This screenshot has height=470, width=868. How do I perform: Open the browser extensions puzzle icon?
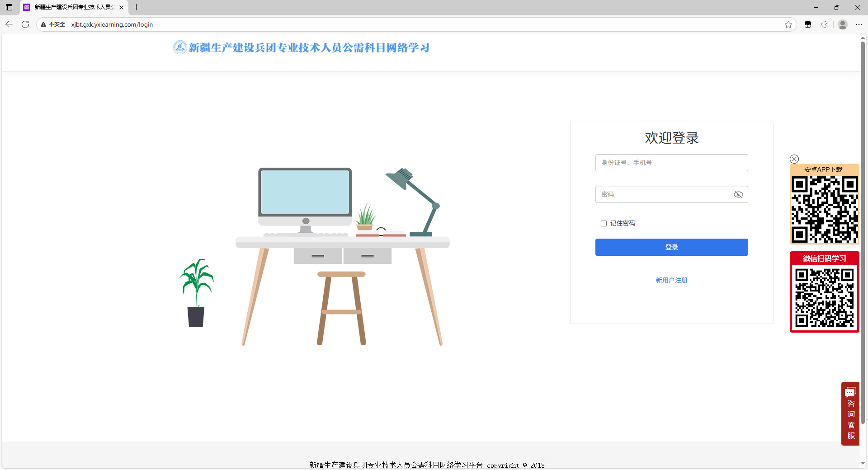pos(824,24)
